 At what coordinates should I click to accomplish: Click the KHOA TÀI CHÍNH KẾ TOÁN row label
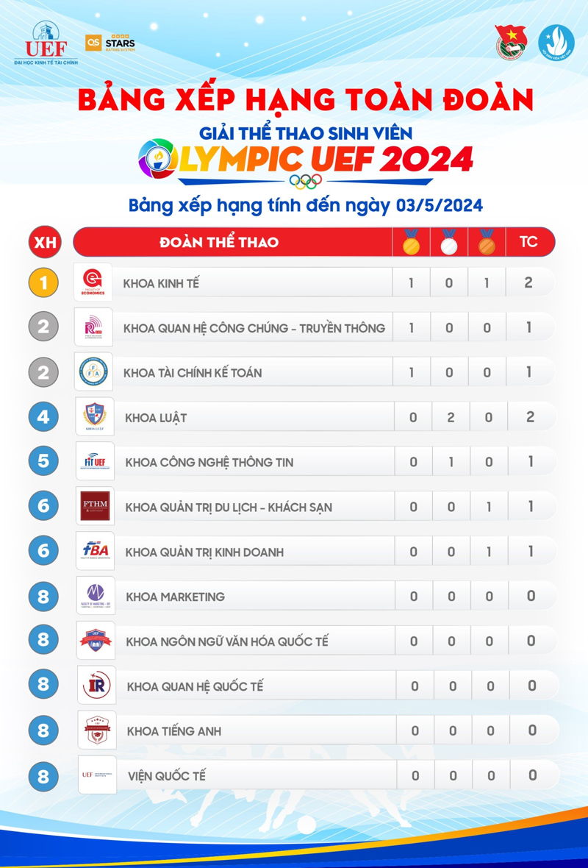coord(193,373)
